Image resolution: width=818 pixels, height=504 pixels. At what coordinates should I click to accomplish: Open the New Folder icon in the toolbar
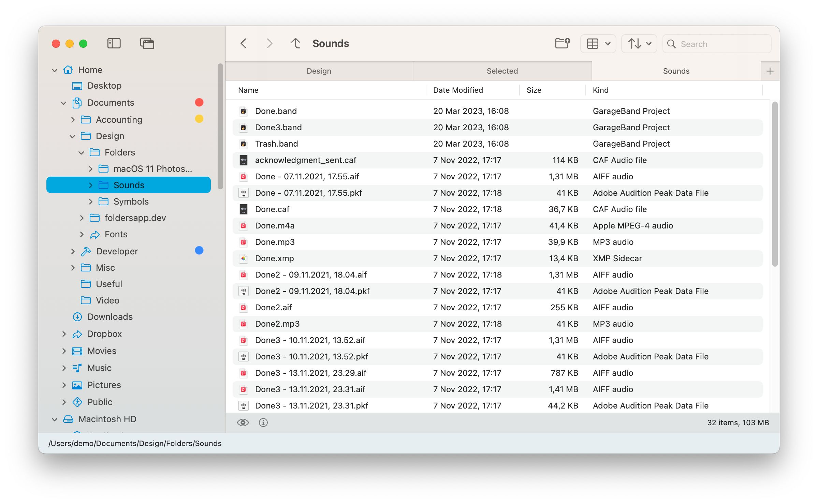coord(562,43)
